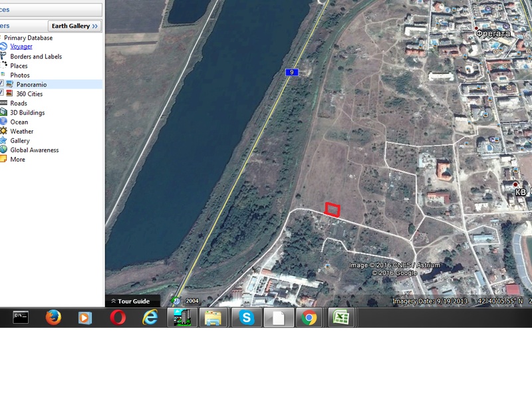Click the Gallery layer star icon

pyautogui.click(x=4, y=140)
